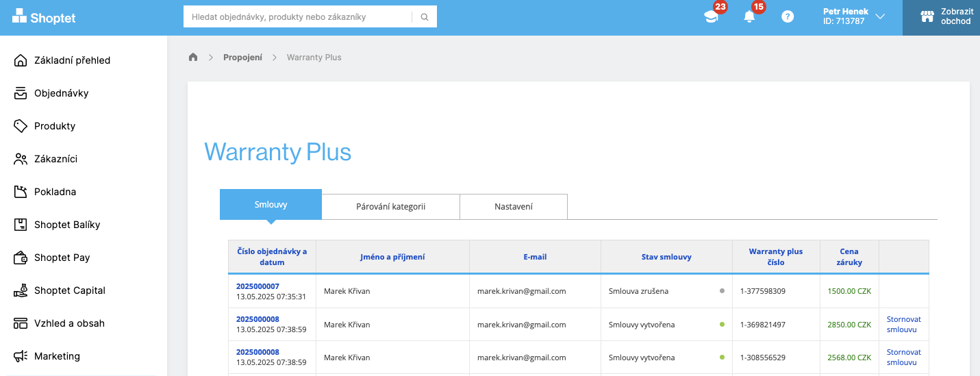Viewport: 980px width, 376px height.
Task: Open the notifications bell icon
Action: click(749, 17)
